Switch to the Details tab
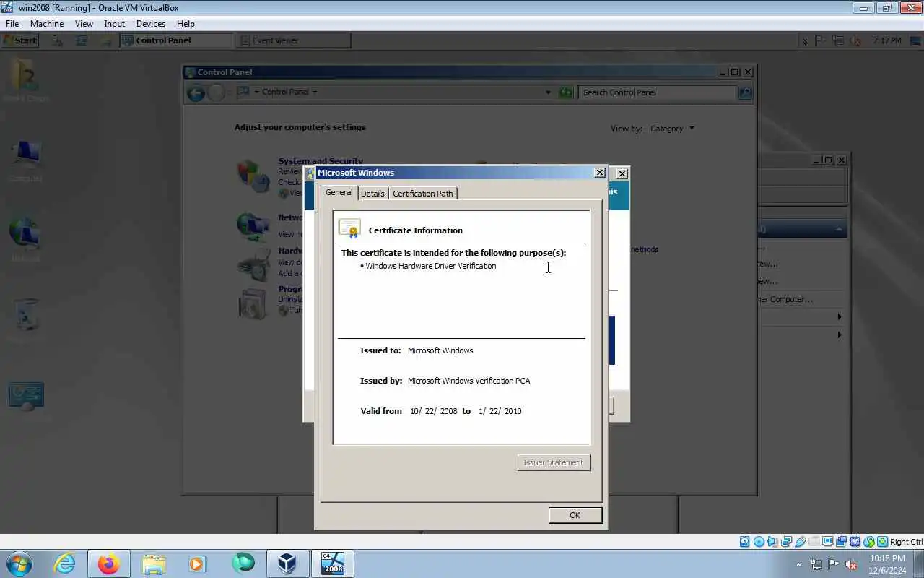The height and width of the screenshot is (578, 924). [372, 194]
